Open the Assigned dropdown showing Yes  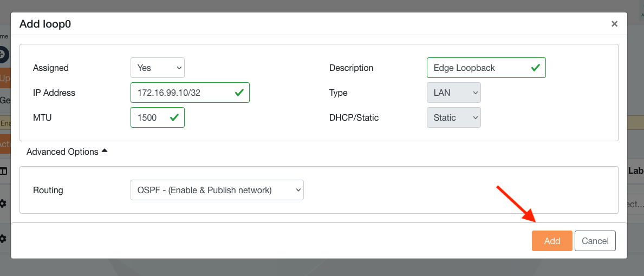[157, 68]
